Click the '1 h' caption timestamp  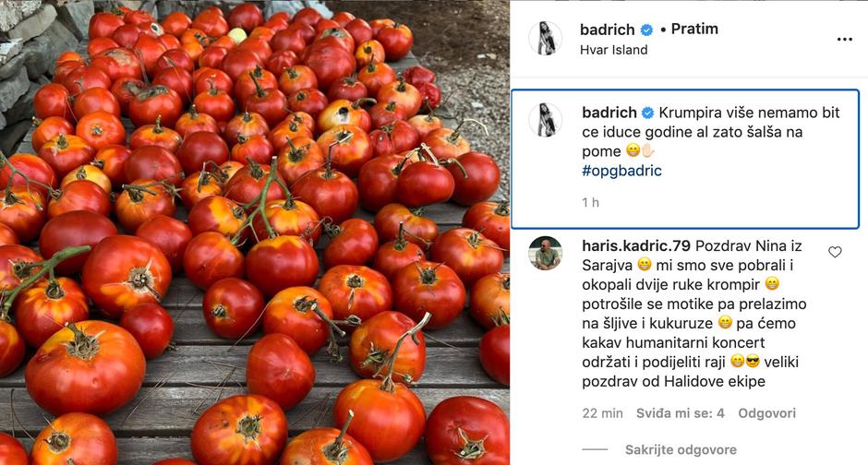point(591,202)
